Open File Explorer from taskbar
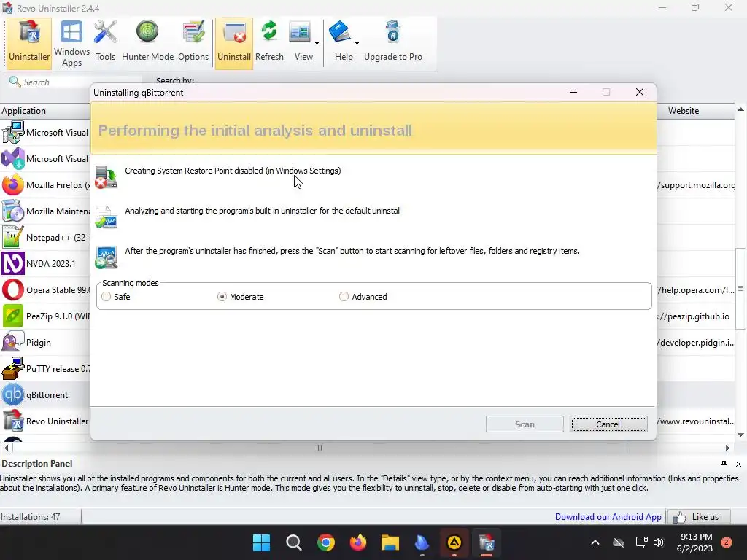 [x=390, y=542]
